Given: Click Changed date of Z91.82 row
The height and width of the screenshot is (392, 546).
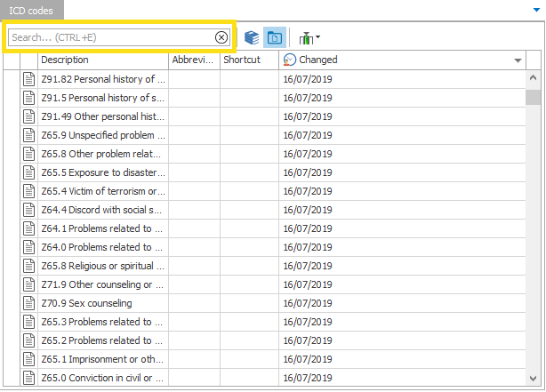Looking at the screenshot, I should (308, 79).
